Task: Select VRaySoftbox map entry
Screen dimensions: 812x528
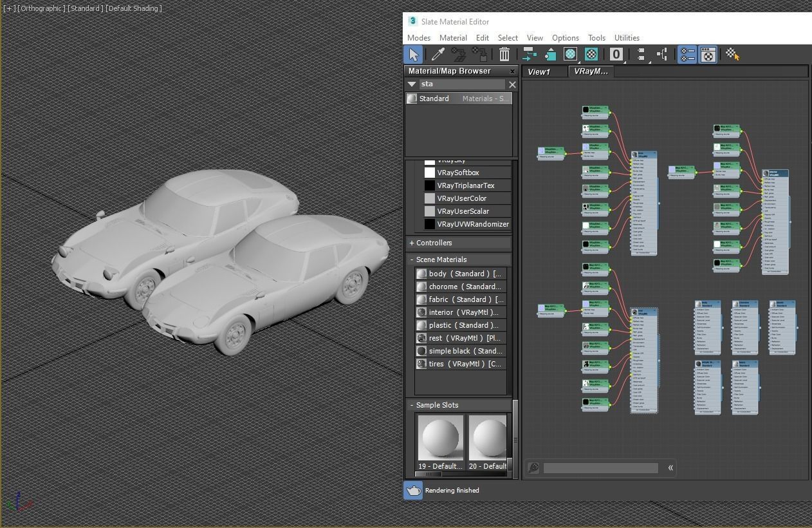Action: click(467, 173)
